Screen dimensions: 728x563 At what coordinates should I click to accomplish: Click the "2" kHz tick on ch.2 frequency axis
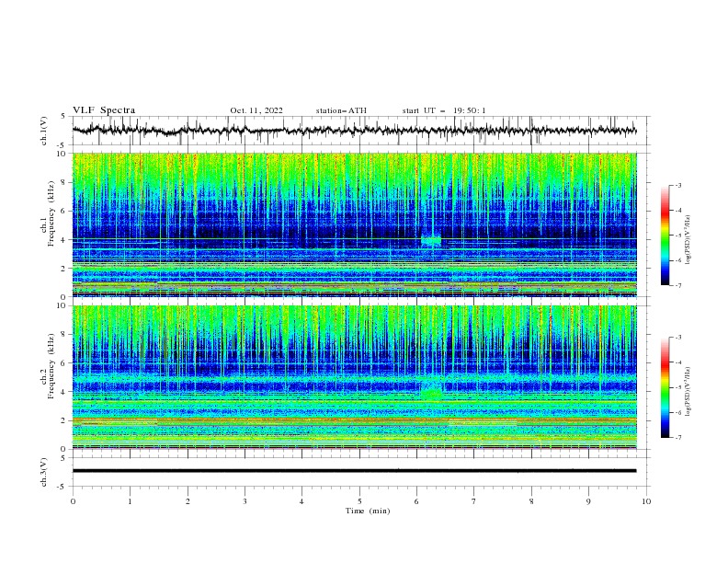click(x=64, y=420)
